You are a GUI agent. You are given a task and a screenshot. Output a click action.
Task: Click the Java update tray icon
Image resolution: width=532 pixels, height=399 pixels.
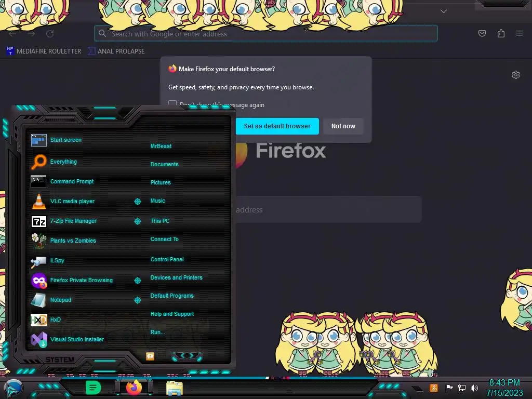click(x=434, y=388)
